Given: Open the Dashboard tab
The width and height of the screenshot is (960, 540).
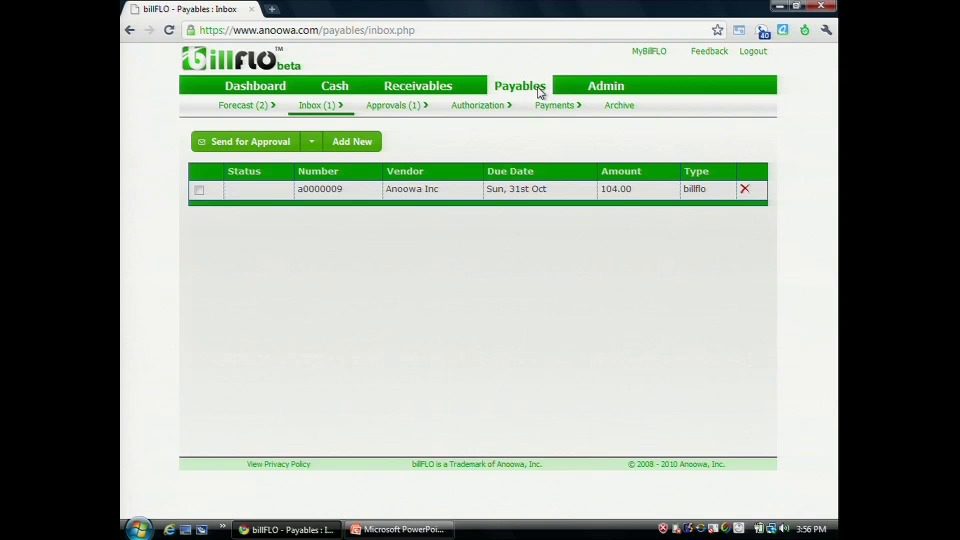Looking at the screenshot, I should (255, 86).
